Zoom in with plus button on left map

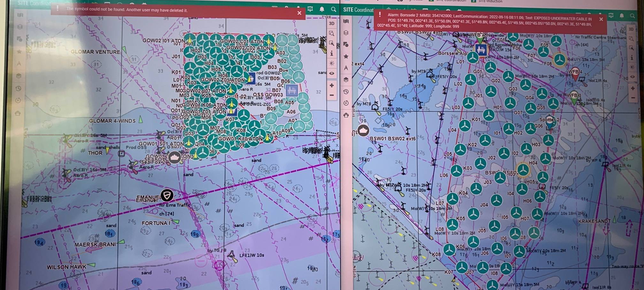click(x=332, y=85)
